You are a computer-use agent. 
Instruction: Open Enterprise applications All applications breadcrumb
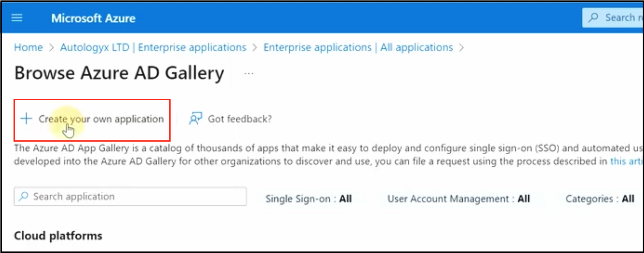358,47
